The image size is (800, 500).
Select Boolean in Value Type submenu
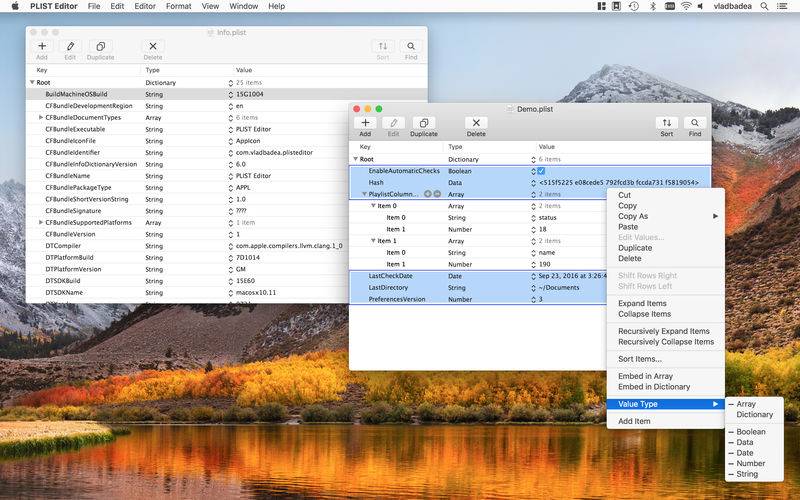point(754,432)
